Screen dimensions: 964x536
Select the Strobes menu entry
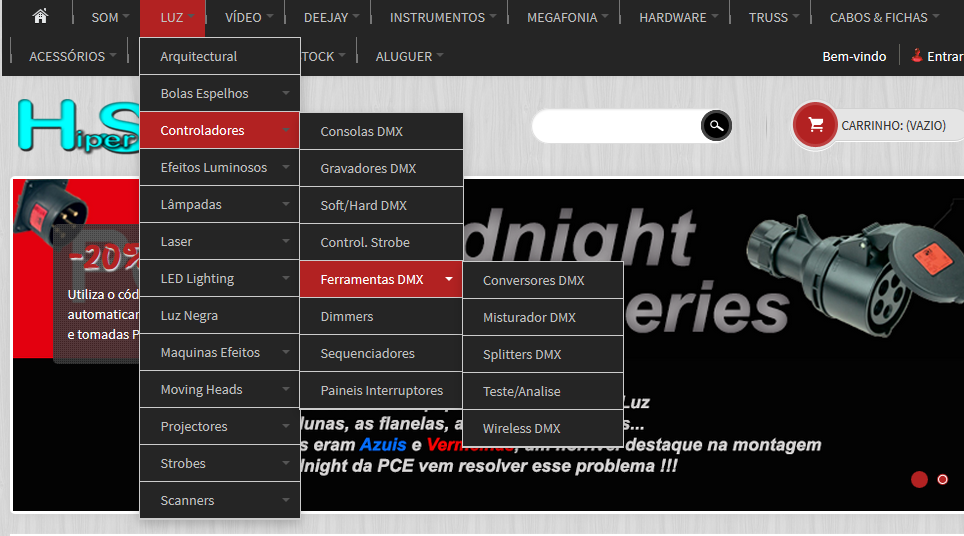pos(220,463)
